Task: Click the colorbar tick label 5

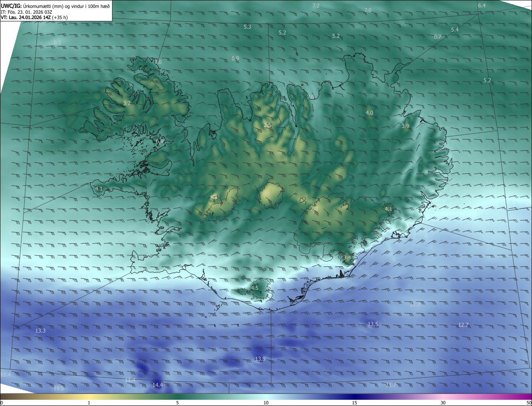Action: coord(177,403)
